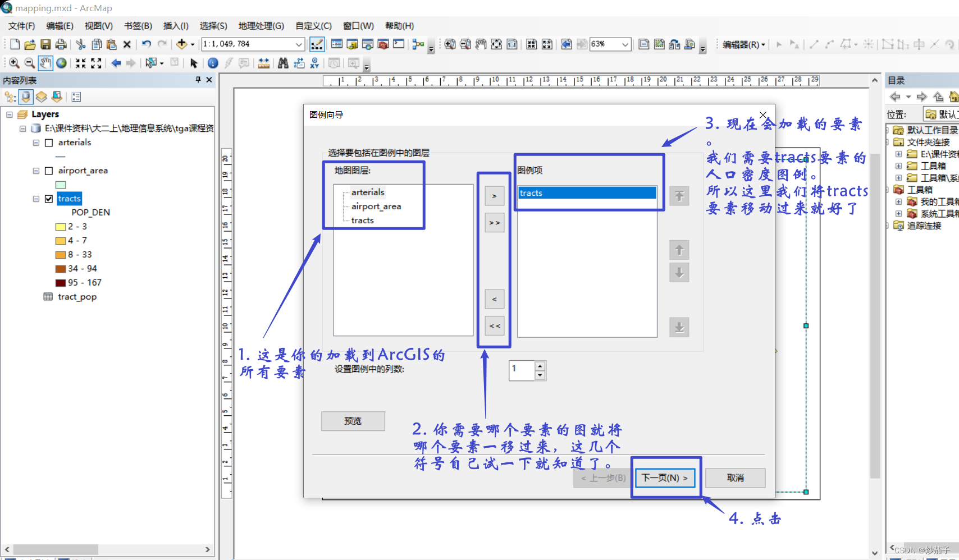Click the 2 - 3 color swatch
Viewport: 959px width, 560px height.
tap(61, 227)
